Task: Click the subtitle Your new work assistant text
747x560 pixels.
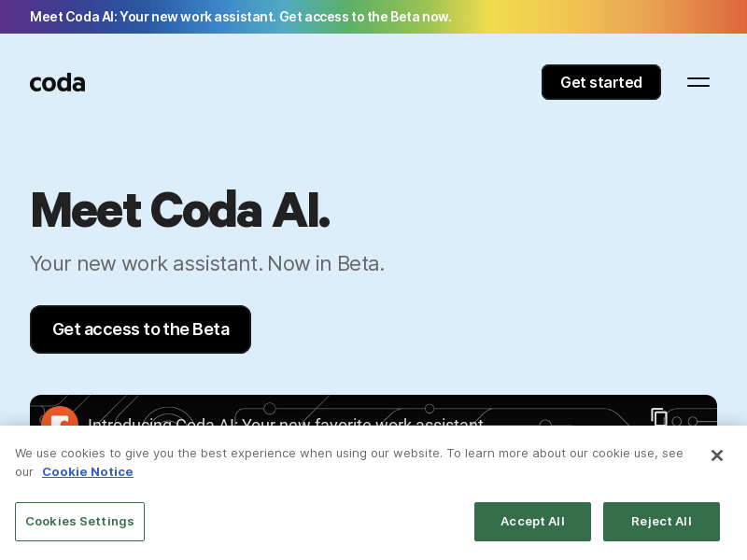Action: click(x=207, y=264)
